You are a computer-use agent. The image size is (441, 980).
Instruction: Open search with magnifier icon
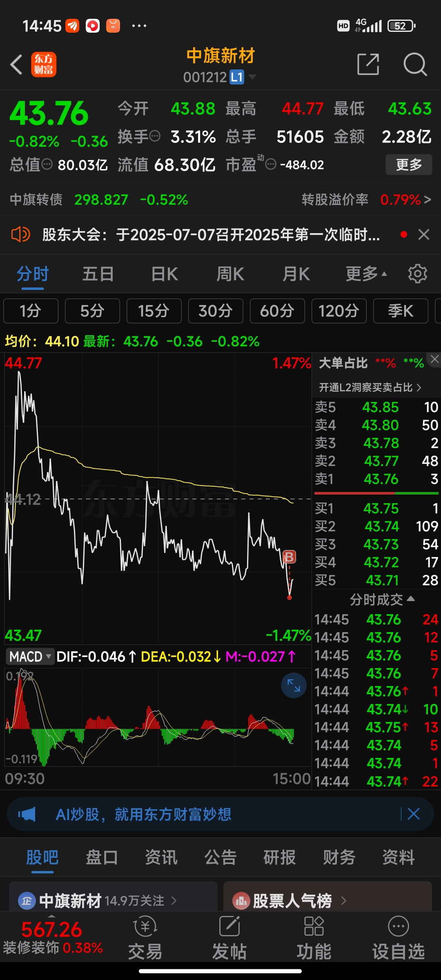415,64
